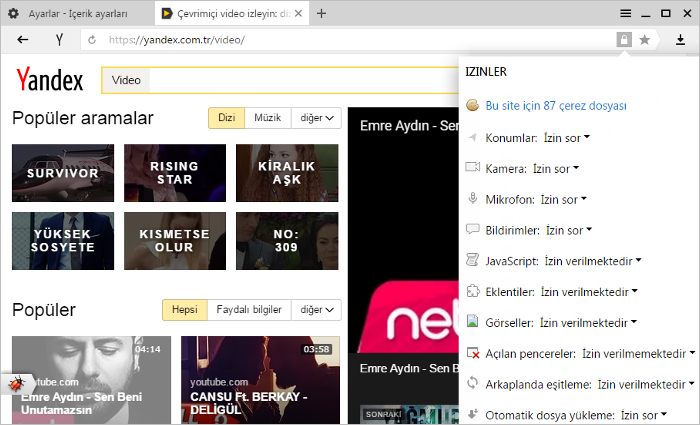Click the sync icon beside Arkaplanda eşitleme
Screen dimensions: 700x425
pyautogui.click(x=472, y=383)
